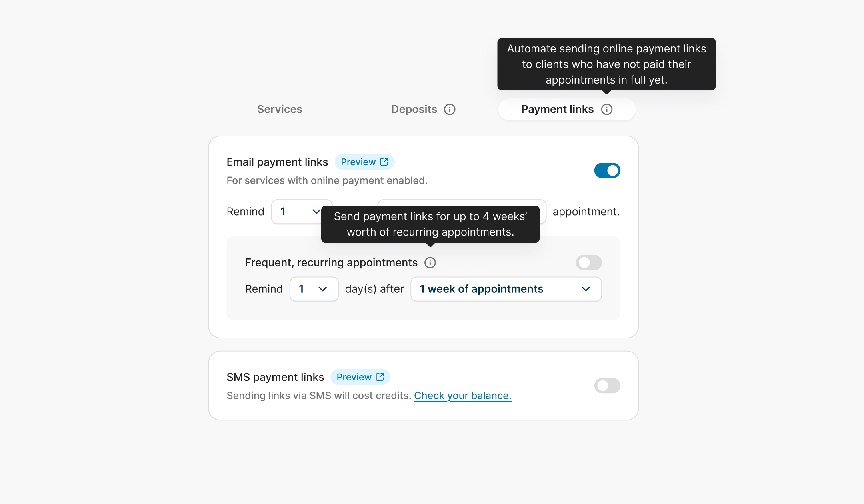Screen dimensions: 864x504
Task: Select the Payment links tab
Action: [557, 110]
